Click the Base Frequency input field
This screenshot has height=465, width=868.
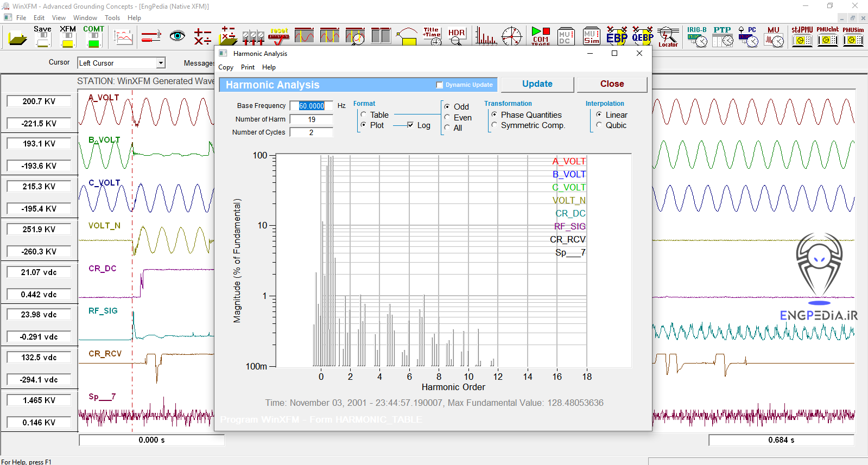[x=312, y=106]
